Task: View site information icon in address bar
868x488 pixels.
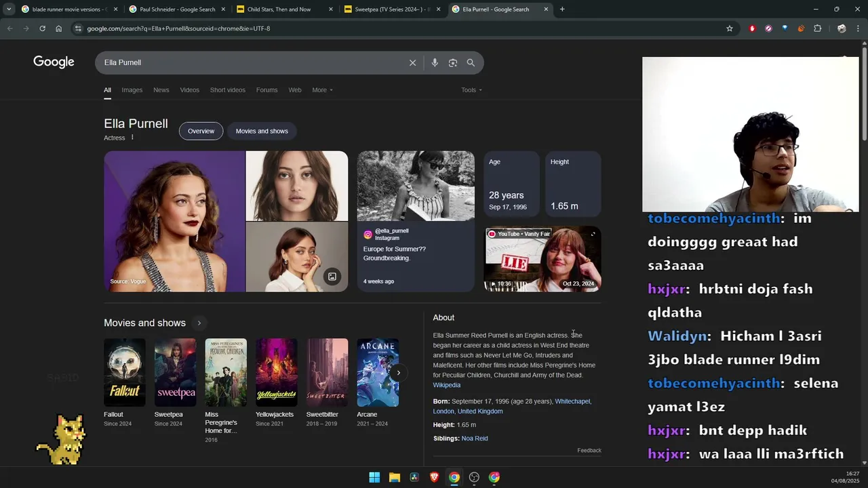Action: (78, 28)
